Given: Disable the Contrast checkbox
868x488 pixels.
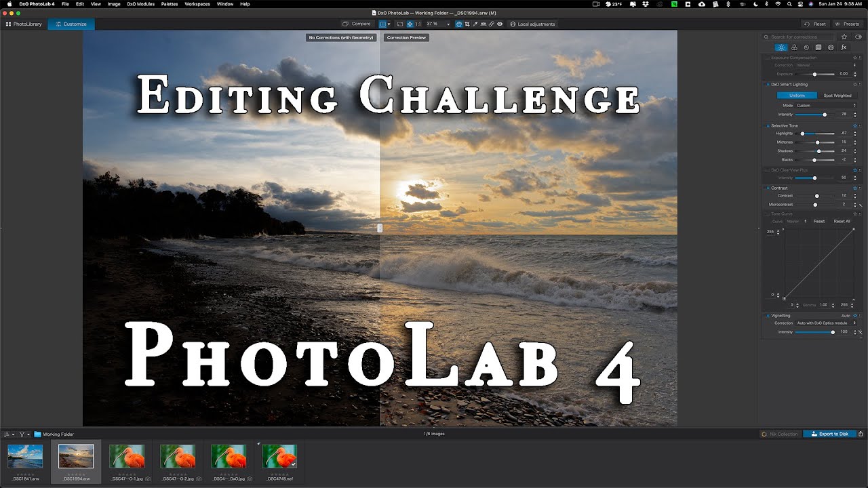Looking at the screenshot, I should coord(768,188).
